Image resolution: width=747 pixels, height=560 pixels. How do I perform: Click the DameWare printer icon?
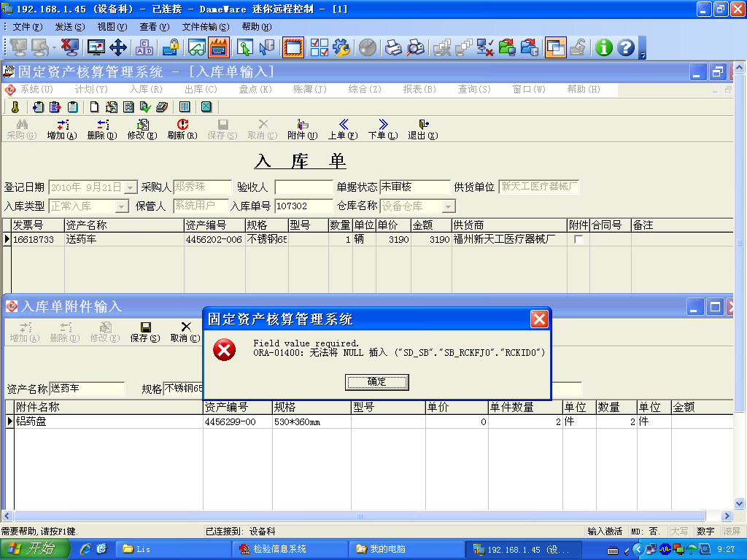[x=393, y=47]
